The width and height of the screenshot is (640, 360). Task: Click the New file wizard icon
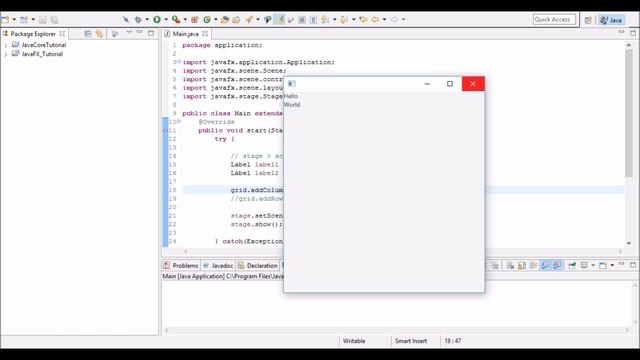click(5, 19)
